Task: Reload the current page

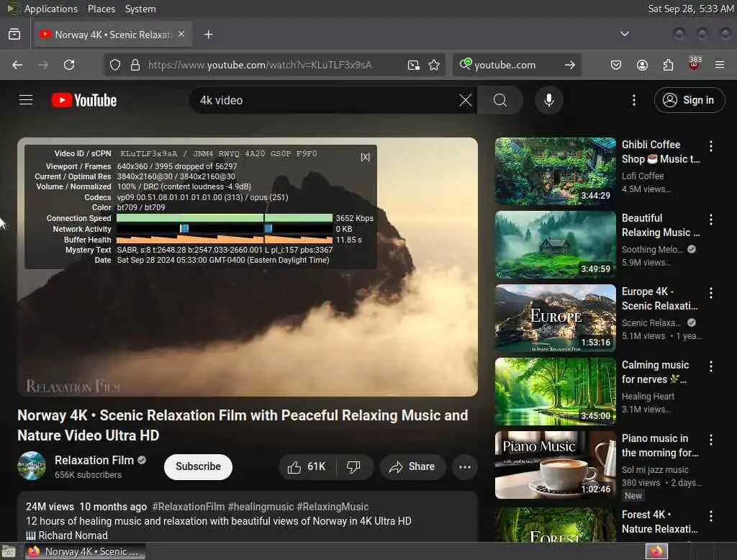Action: click(69, 65)
